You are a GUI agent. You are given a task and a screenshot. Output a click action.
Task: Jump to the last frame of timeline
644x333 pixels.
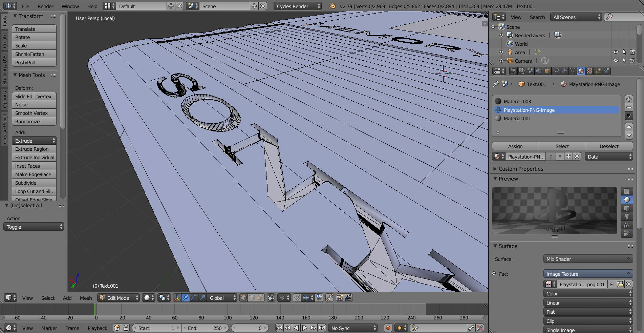pyautogui.click(x=322, y=328)
